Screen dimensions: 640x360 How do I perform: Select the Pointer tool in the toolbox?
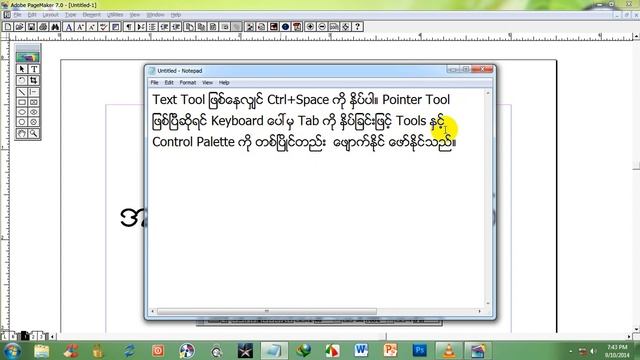point(22,69)
